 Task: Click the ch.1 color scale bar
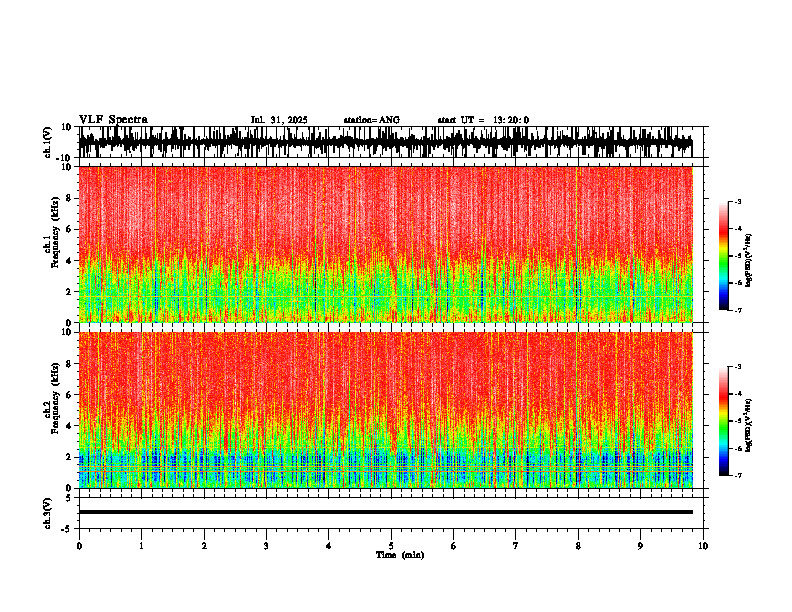[724, 256]
